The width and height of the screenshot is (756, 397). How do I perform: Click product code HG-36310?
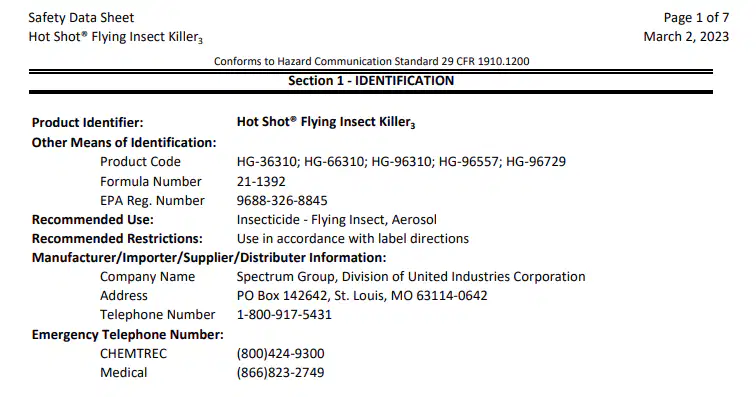click(x=267, y=162)
